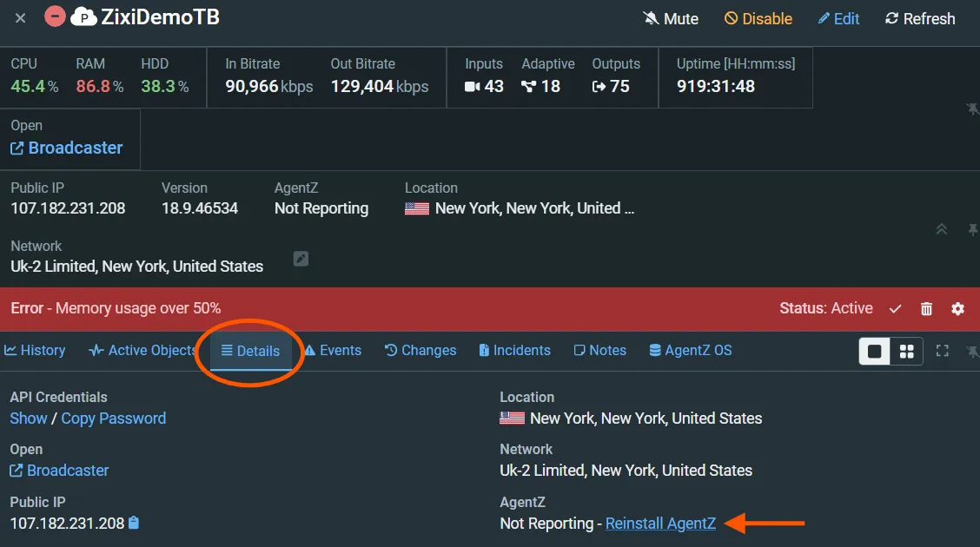The width and height of the screenshot is (980, 547).
Task: Click the red status indicator icon
Action: [55, 16]
